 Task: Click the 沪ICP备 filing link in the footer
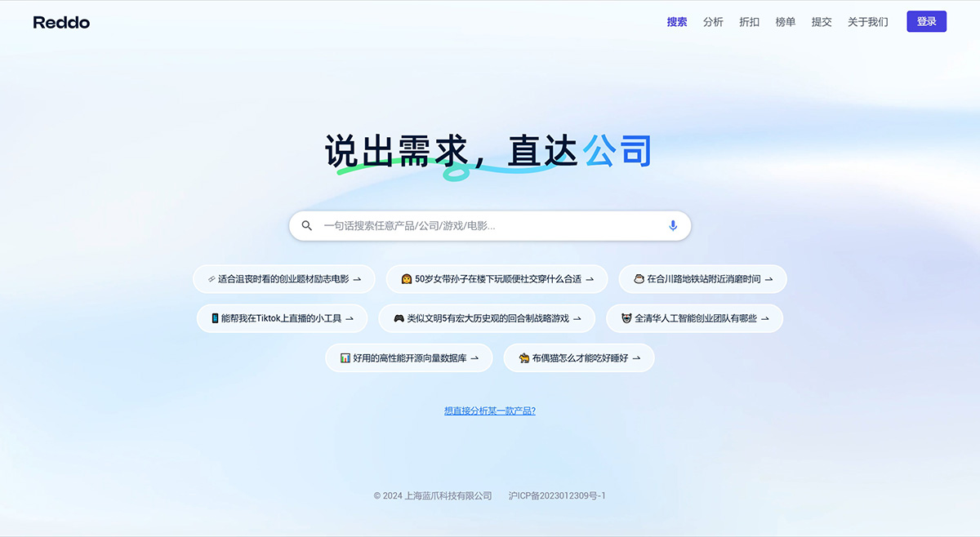click(x=558, y=495)
